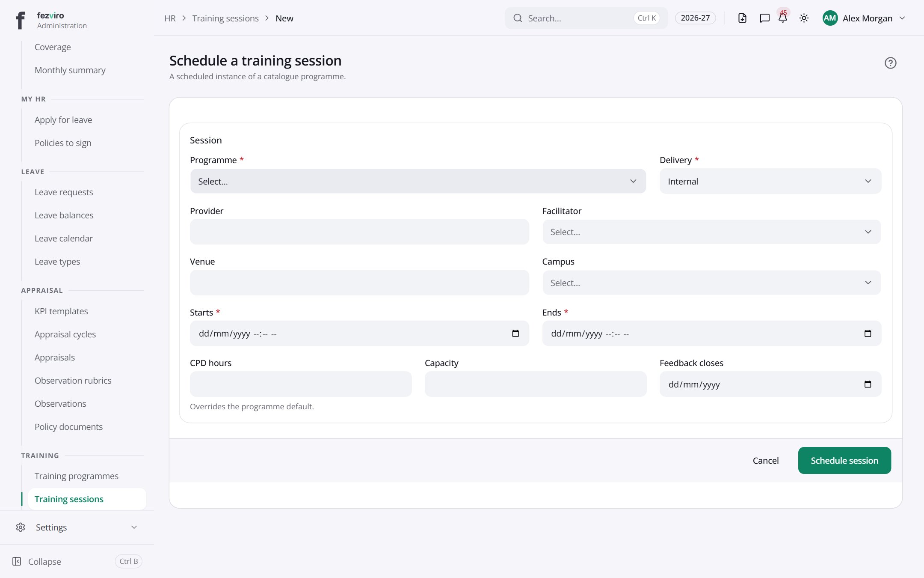Open Leave requests in the sidebar

click(x=64, y=192)
